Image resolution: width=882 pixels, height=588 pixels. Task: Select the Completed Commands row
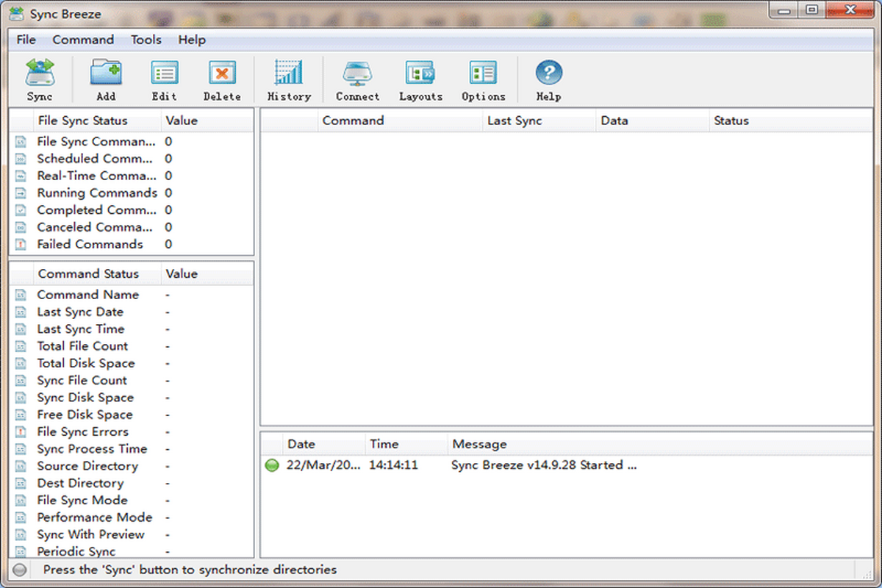point(132,210)
